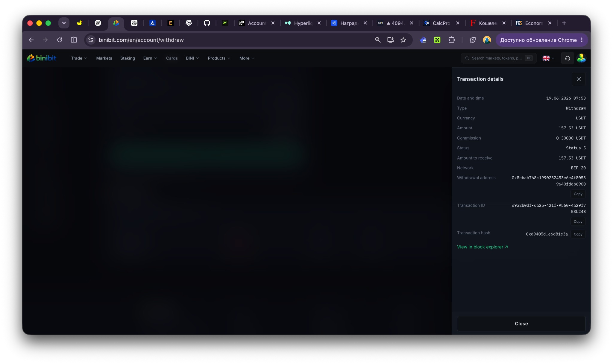Close the Transaction details panel with X

[579, 79]
